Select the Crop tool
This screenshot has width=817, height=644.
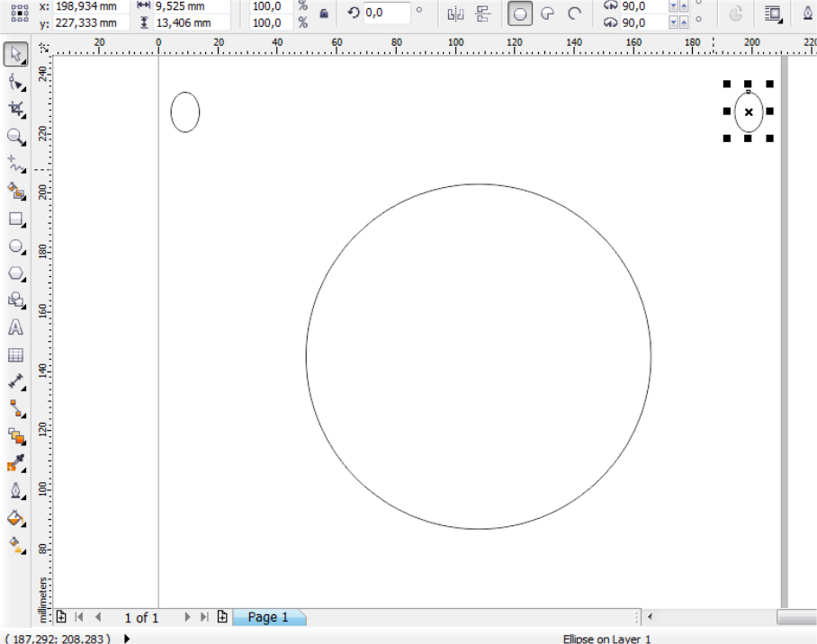14,109
